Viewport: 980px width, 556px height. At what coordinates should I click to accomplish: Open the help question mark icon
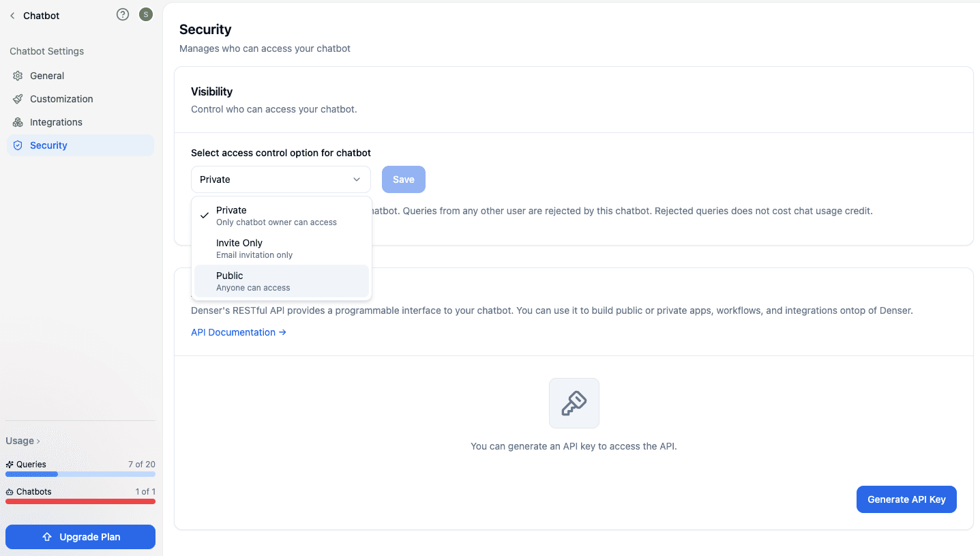point(122,14)
